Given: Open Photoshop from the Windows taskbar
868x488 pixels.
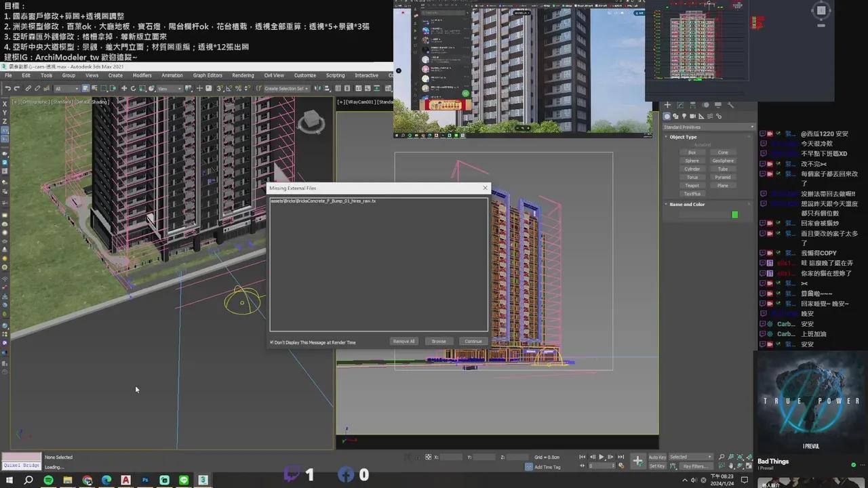Looking at the screenshot, I should (145, 480).
